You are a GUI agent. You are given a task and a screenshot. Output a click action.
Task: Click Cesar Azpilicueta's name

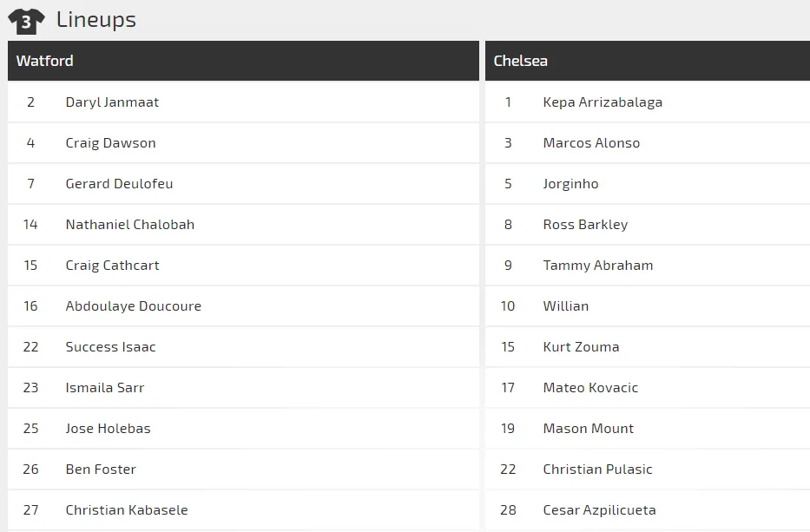(599, 510)
